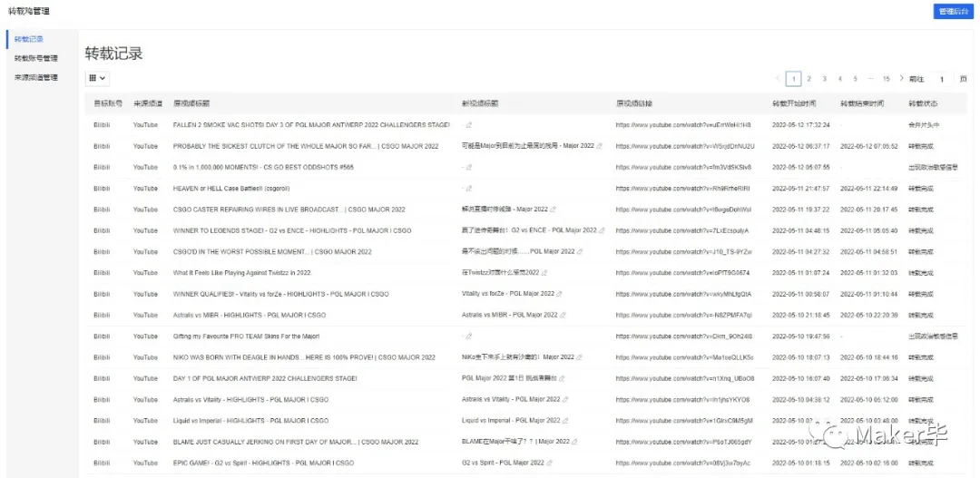Edit new title of Liquid vs Imperial row
Viewport: 980px width, 478px height.
567,421
